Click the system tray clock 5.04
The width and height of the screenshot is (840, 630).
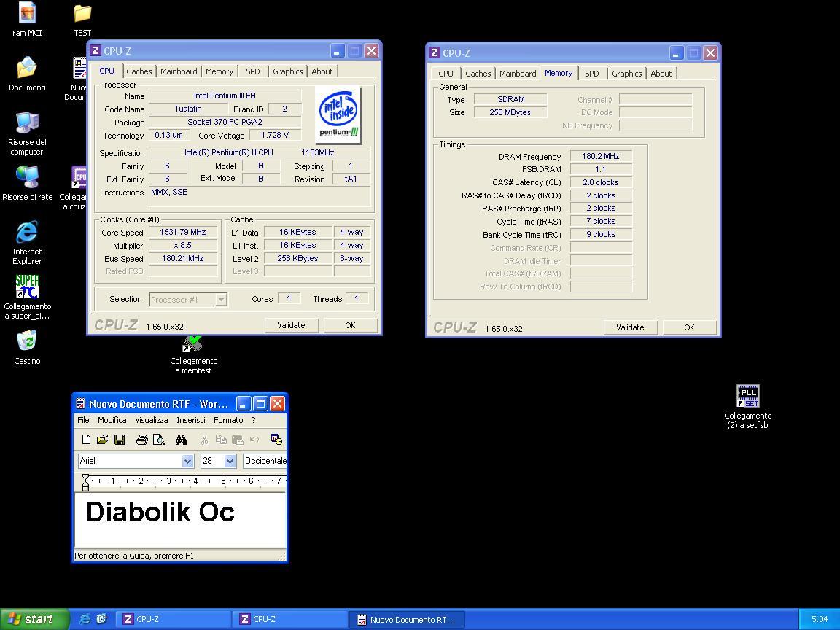coord(820,619)
